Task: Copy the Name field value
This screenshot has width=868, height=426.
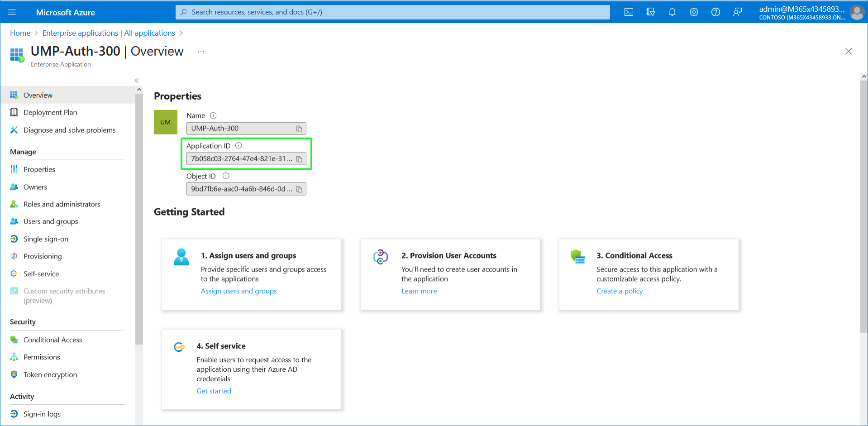Action: click(299, 129)
